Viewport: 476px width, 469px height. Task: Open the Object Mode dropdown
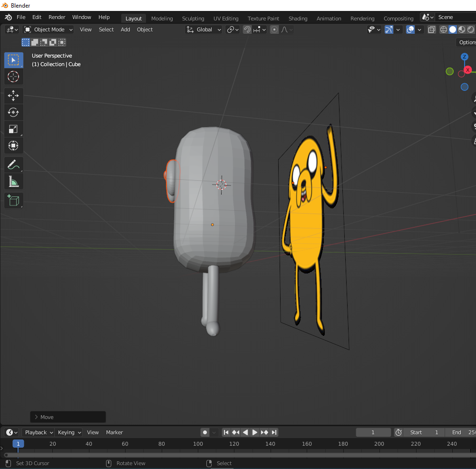(49, 29)
